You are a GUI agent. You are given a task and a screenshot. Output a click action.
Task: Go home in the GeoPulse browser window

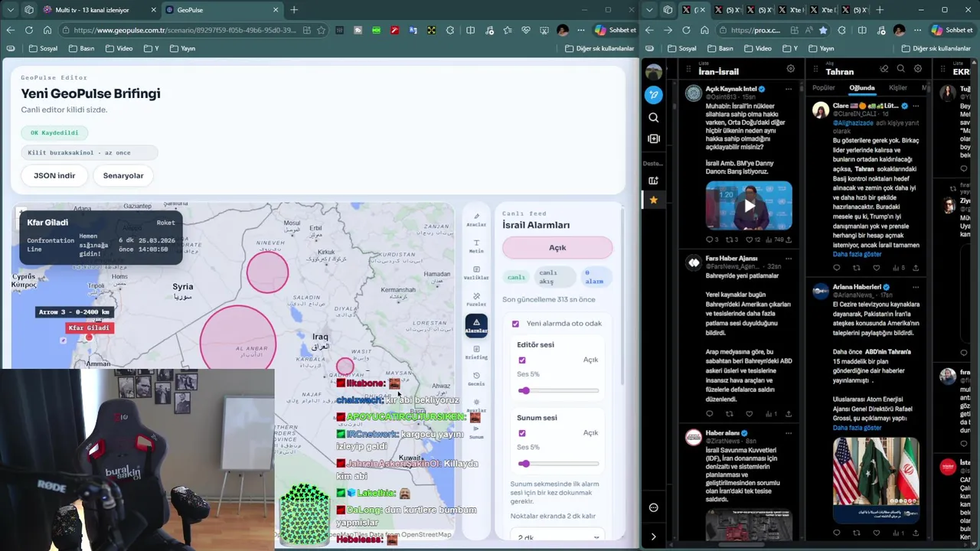click(47, 31)
